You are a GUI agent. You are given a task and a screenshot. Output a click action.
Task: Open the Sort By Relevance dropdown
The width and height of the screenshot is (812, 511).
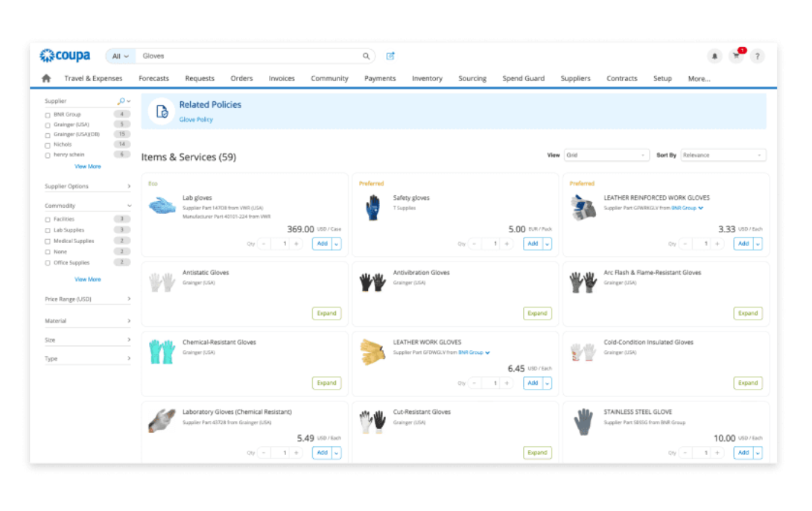click(723, 155)
